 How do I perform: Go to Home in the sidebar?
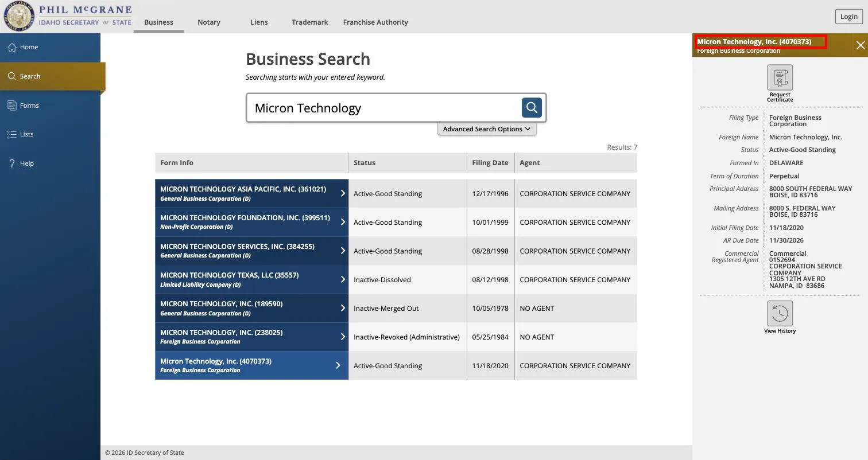pos(29,47)
